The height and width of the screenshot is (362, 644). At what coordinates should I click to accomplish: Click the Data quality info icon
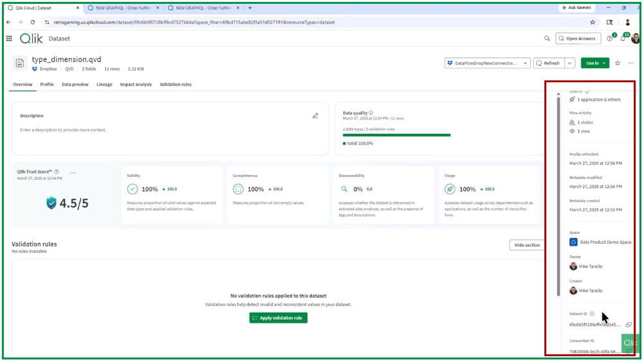tap(371, 113)
